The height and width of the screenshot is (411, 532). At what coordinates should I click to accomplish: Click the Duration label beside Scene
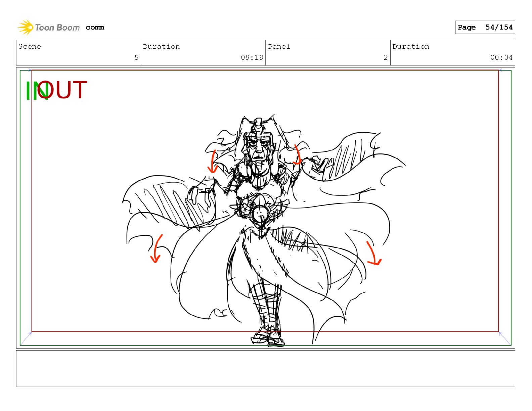coord(162,47)
